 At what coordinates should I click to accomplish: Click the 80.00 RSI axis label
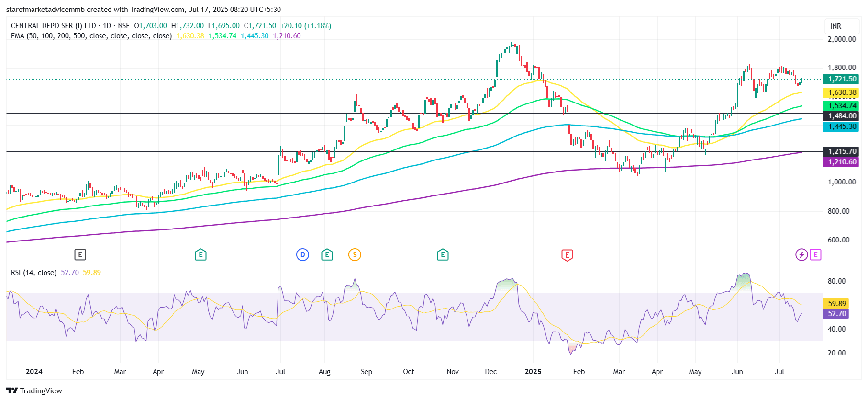click(x=836, y=281)
